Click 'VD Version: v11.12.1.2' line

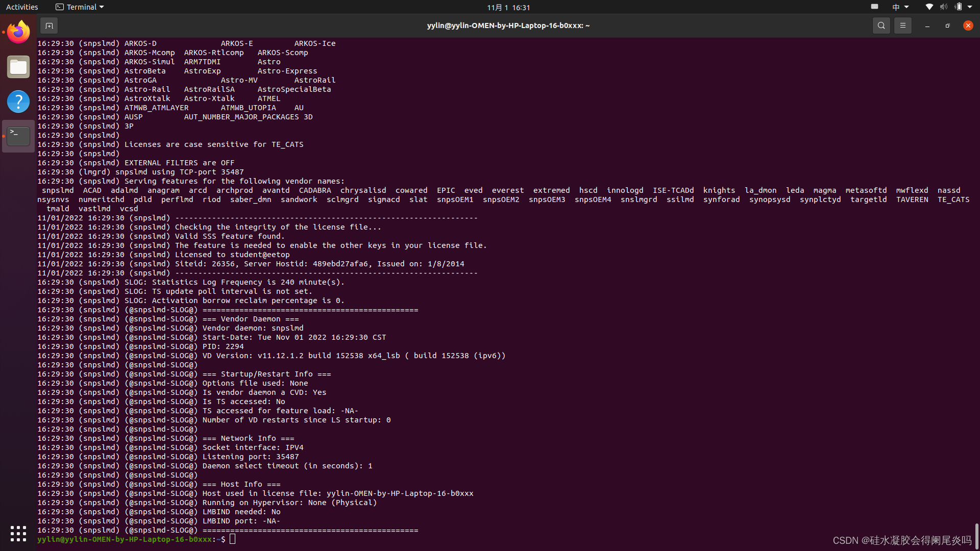271,356
